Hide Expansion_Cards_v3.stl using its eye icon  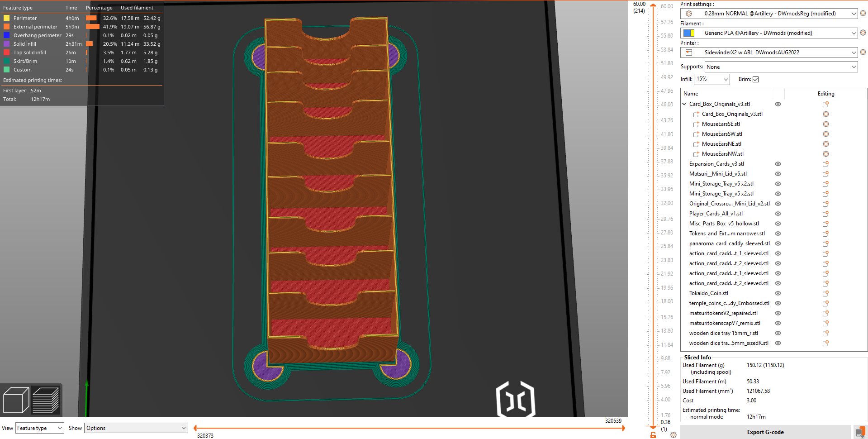click(x=778, y=164)
